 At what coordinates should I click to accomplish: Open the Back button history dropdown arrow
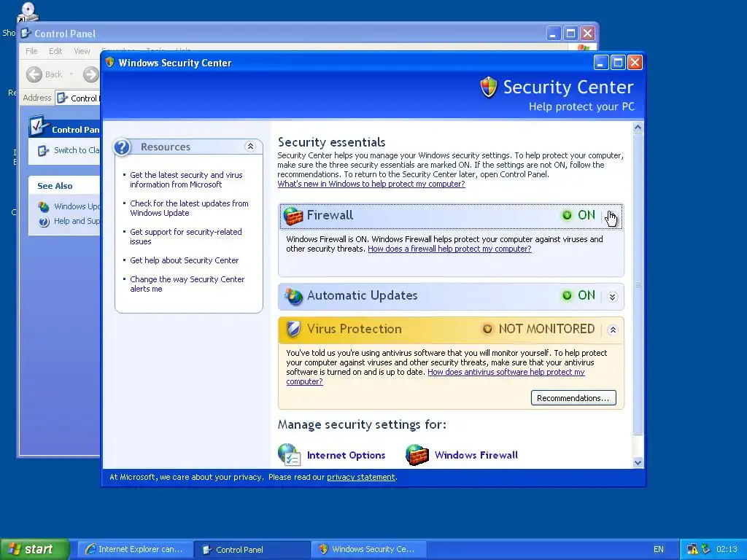71,74
